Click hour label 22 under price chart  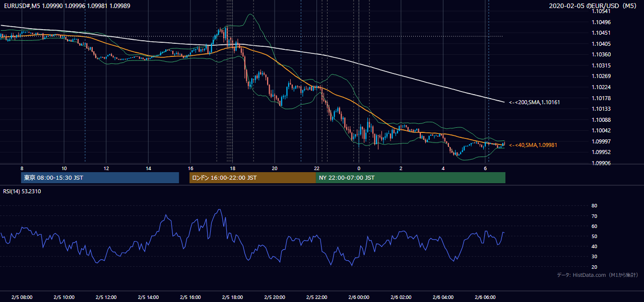(x=317, y=168)
